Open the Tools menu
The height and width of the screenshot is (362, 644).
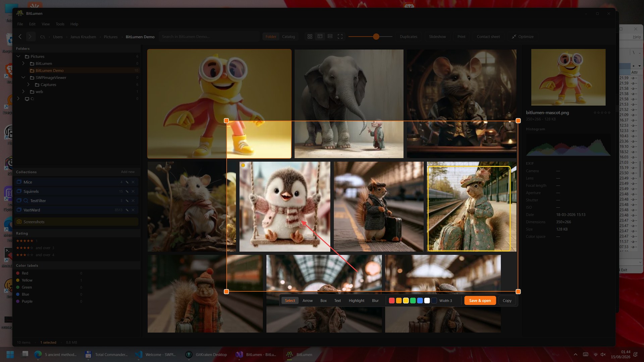tap(60, 24)
